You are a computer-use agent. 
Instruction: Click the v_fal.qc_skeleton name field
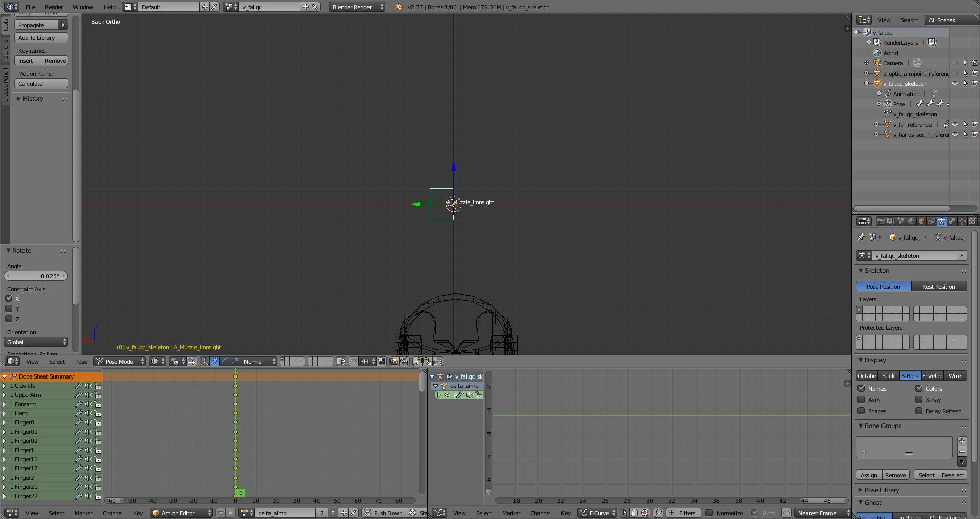(913, 255)
